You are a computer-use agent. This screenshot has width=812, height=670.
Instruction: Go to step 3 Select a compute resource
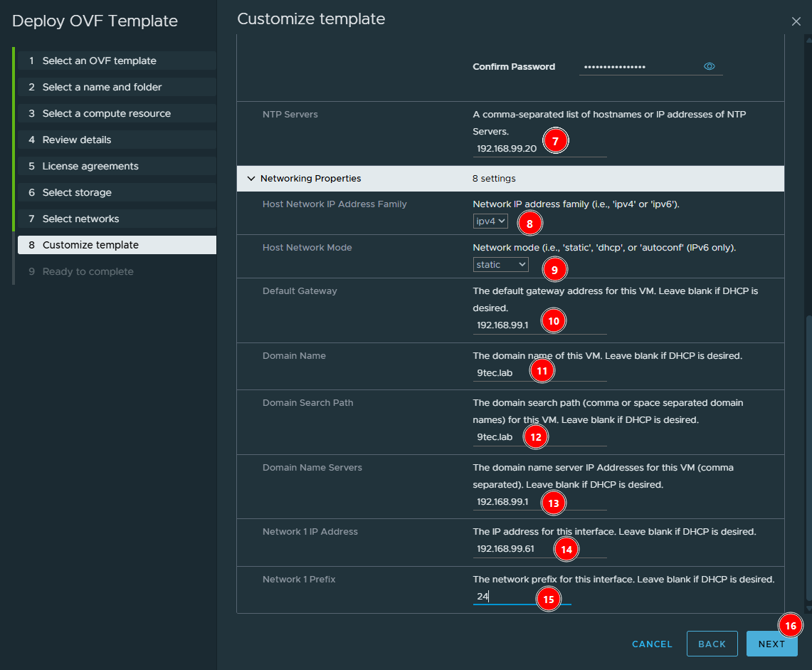(117, 113)
